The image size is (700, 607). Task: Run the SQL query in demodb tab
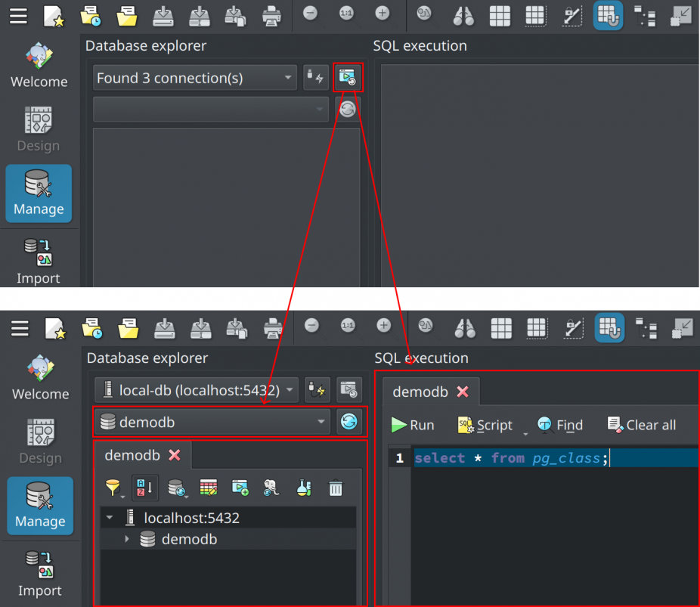(413, 425)
